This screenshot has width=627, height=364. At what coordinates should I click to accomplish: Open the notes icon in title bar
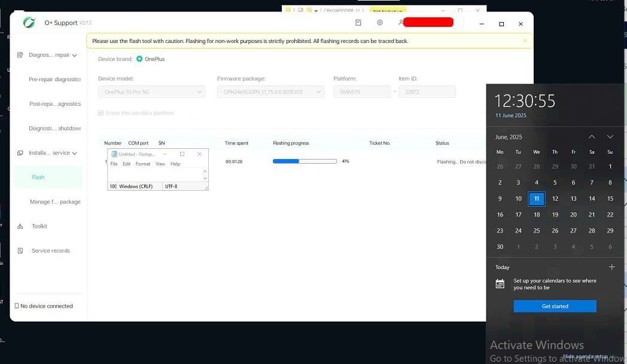click(x=358, y=23)
